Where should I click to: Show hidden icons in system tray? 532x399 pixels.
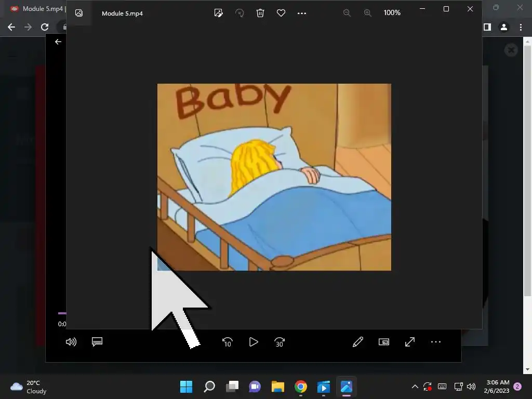415,387
